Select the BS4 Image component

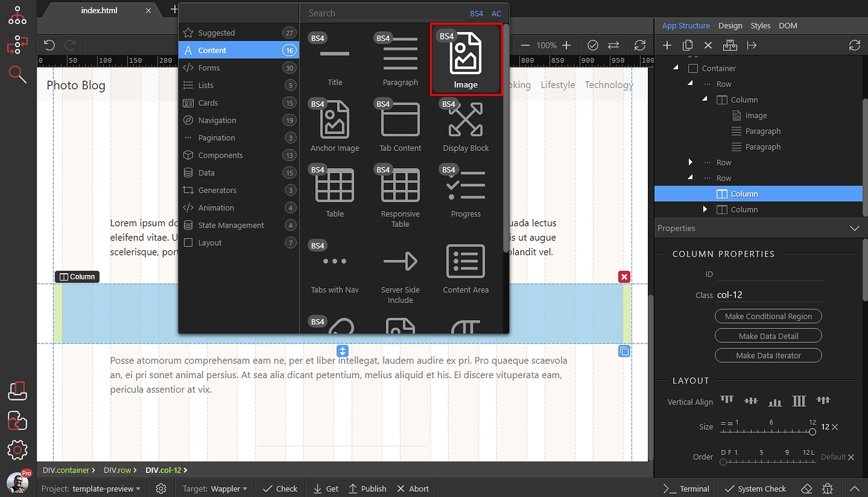click(465, 60)
